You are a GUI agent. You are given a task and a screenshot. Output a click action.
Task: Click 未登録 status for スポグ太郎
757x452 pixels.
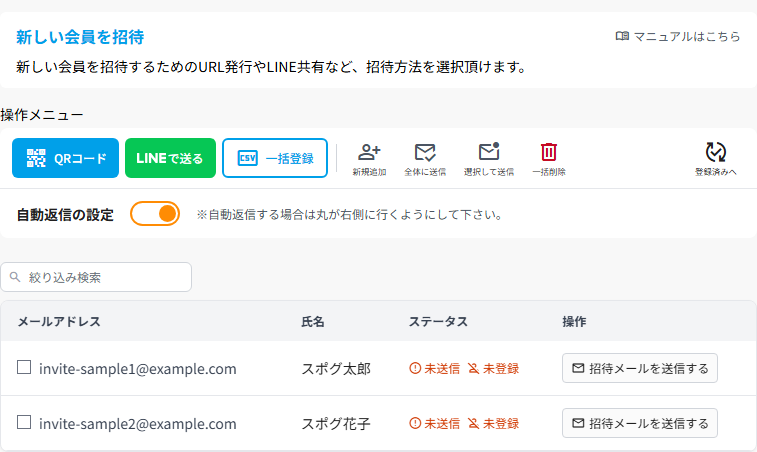click(x=493, y=368)
